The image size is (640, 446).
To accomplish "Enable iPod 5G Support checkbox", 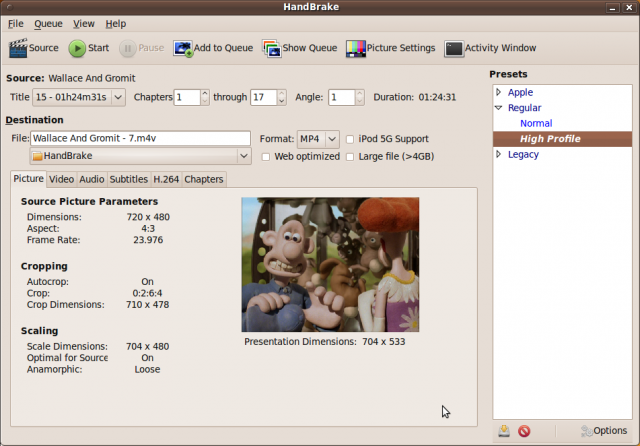I will pos(350,139).
